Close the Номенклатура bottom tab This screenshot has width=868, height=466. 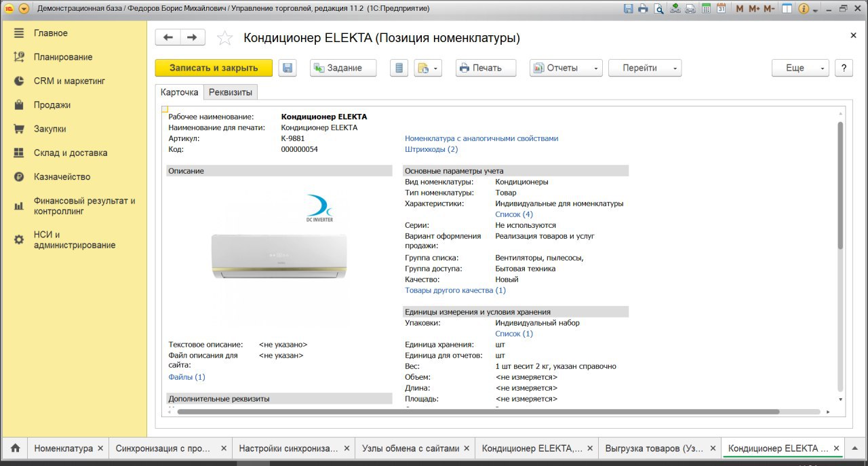click(100, 448)
